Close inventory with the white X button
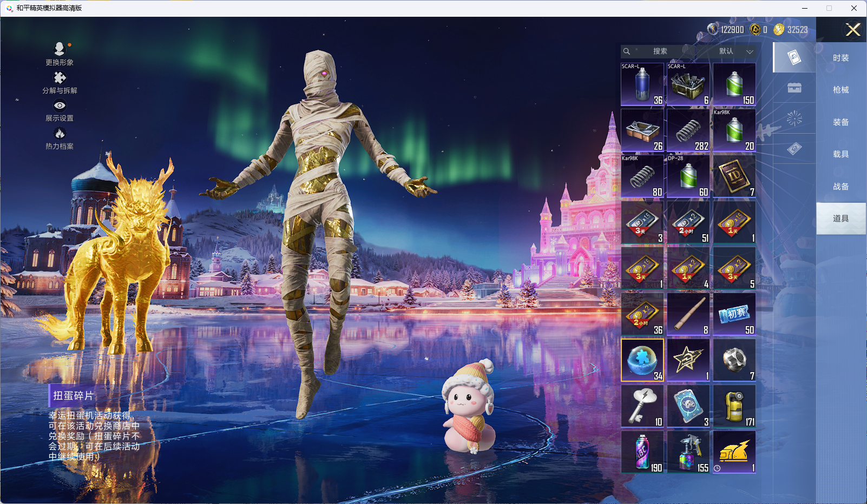The image size is (867, 504). pyautogui.click(x=853, y=30)
